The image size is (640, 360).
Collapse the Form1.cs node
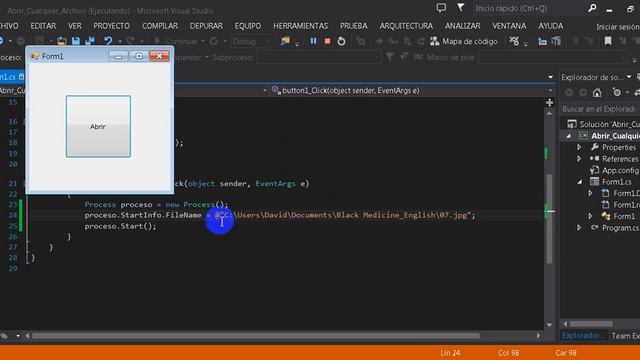tap(580, 182)
